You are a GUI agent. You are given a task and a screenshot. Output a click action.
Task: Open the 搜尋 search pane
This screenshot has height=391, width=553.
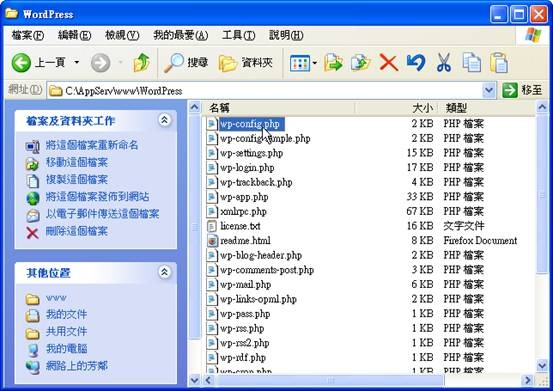pyautogui.click(x=186, y=63)
